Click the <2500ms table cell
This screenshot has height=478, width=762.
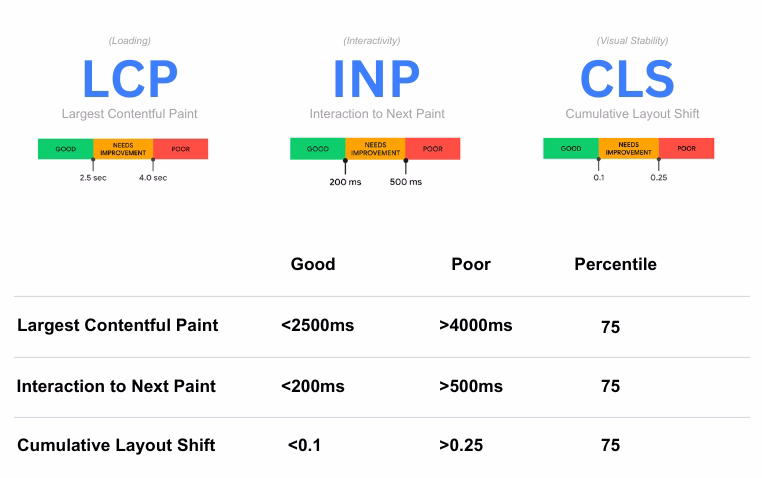coord(317,325)
